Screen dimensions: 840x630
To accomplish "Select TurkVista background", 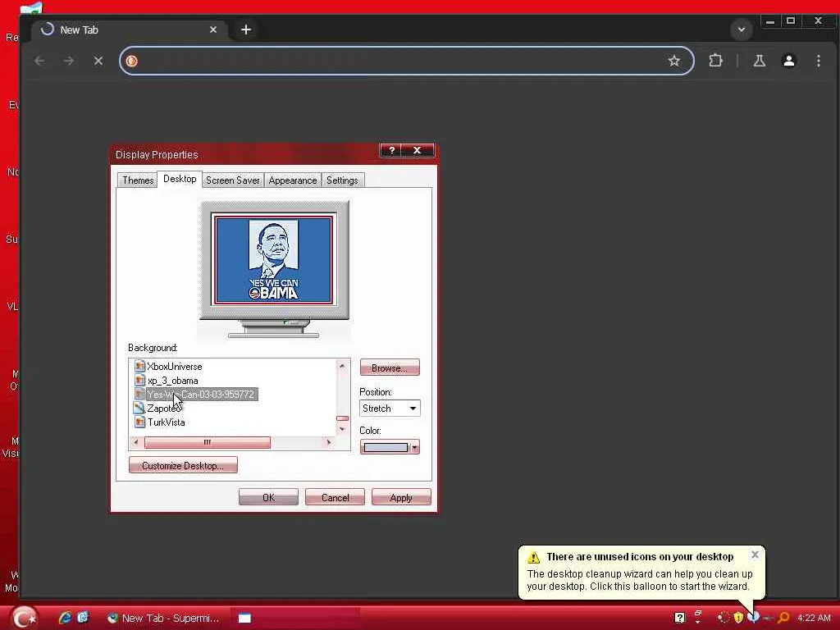I will click(x=166, y=422).
